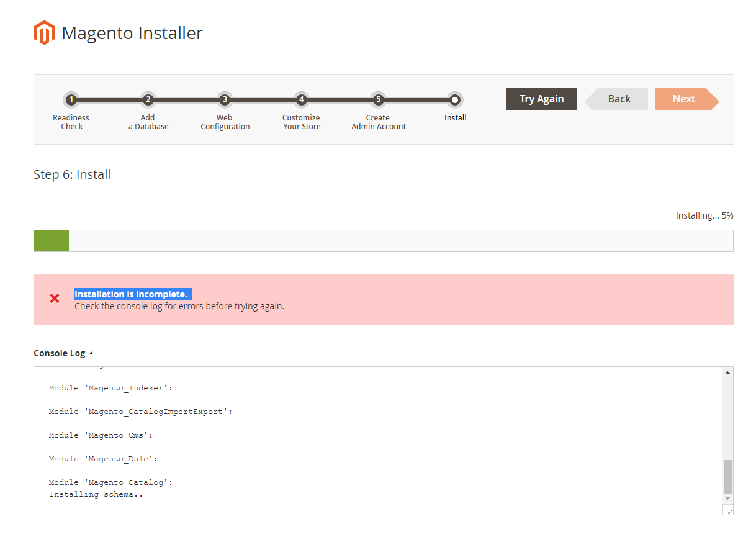Image resolution: width=756 pixels, height=537 pixels.
Task: Select step 4 Customize Your Store circle
Action: point(301,99)
